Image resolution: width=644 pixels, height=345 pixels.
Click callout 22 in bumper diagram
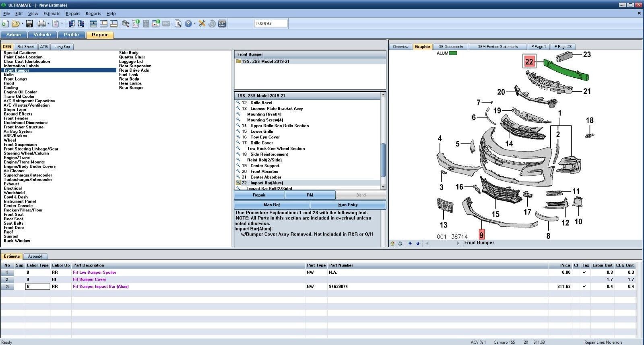pos(529,62)
